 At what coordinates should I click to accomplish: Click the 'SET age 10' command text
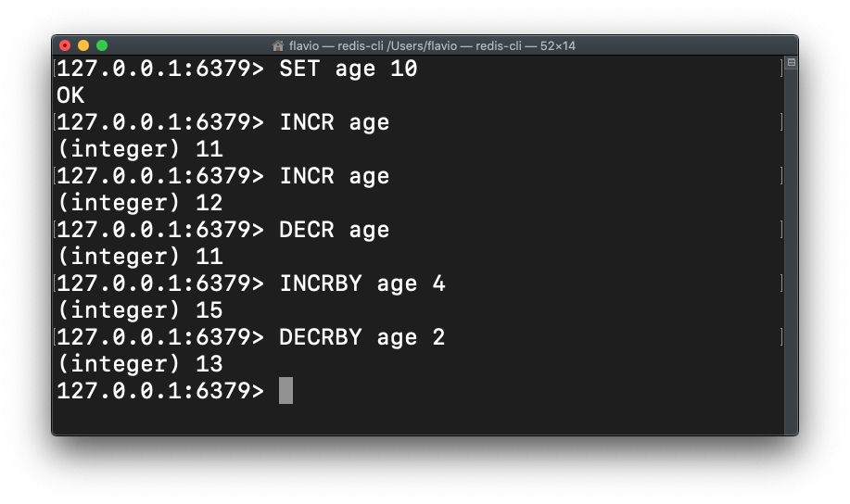348,69
